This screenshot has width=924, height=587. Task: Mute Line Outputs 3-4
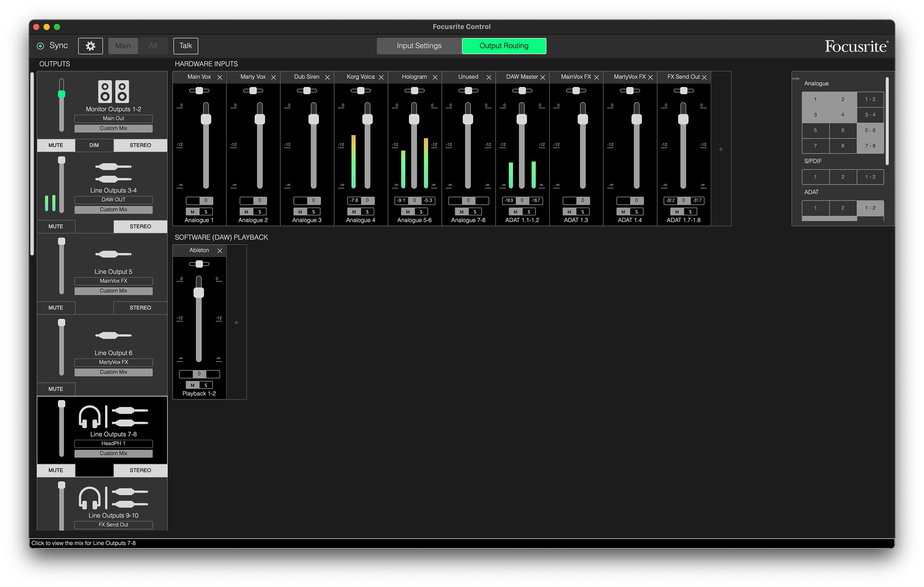(56, 226)
